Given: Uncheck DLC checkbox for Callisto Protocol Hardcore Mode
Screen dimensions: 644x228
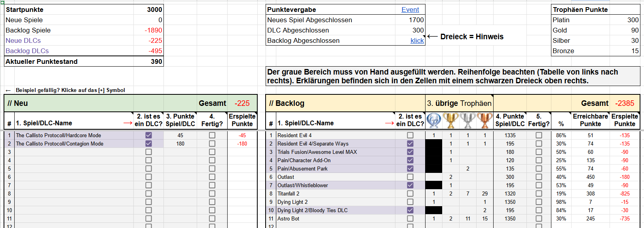Looking at the screenshot, I should 148,135.
